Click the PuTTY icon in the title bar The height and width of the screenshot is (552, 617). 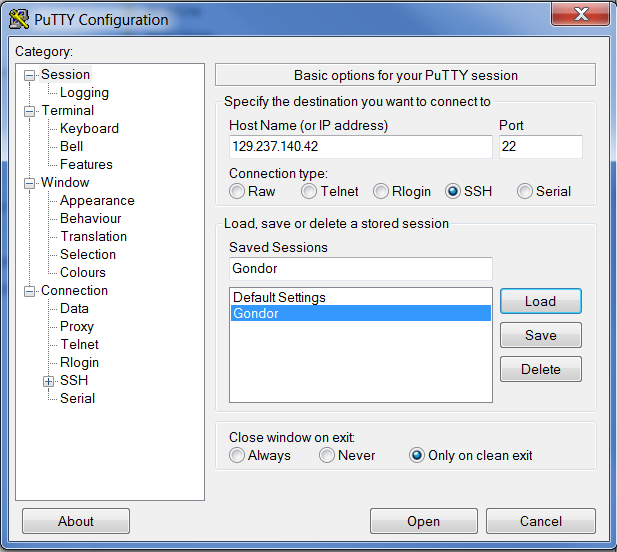(18, 19)
